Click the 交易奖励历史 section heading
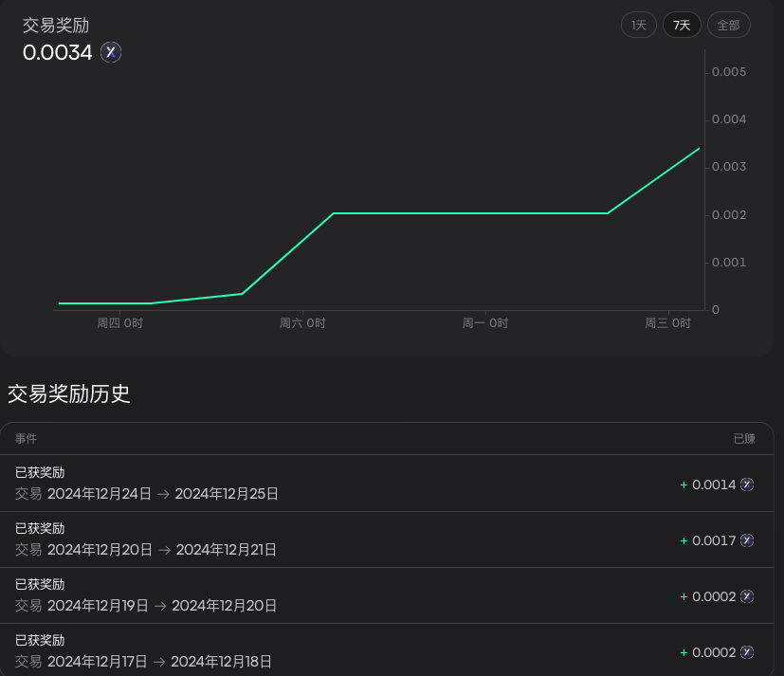 [x=69, y=394]
